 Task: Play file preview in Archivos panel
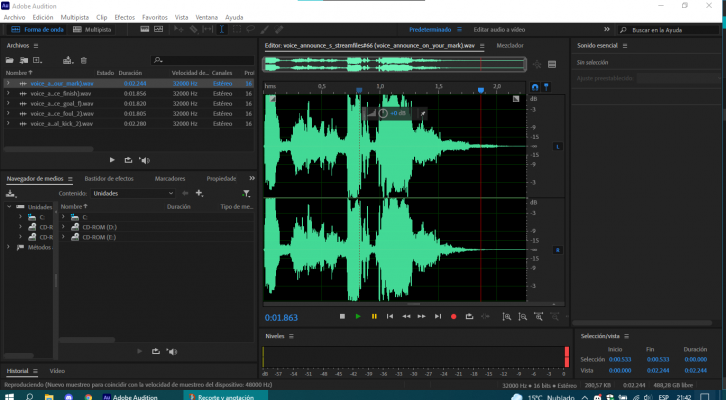click(x=112, y=160)
